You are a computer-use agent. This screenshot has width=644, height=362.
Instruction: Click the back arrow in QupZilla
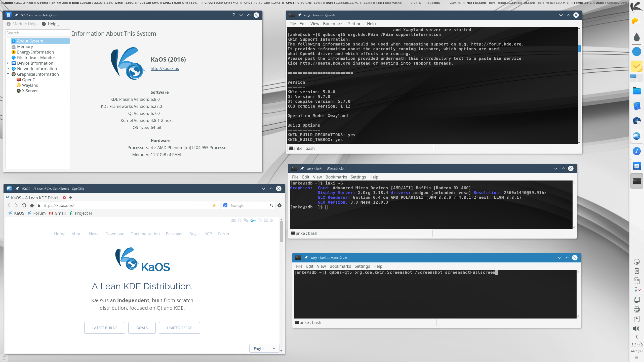[9, 205]
